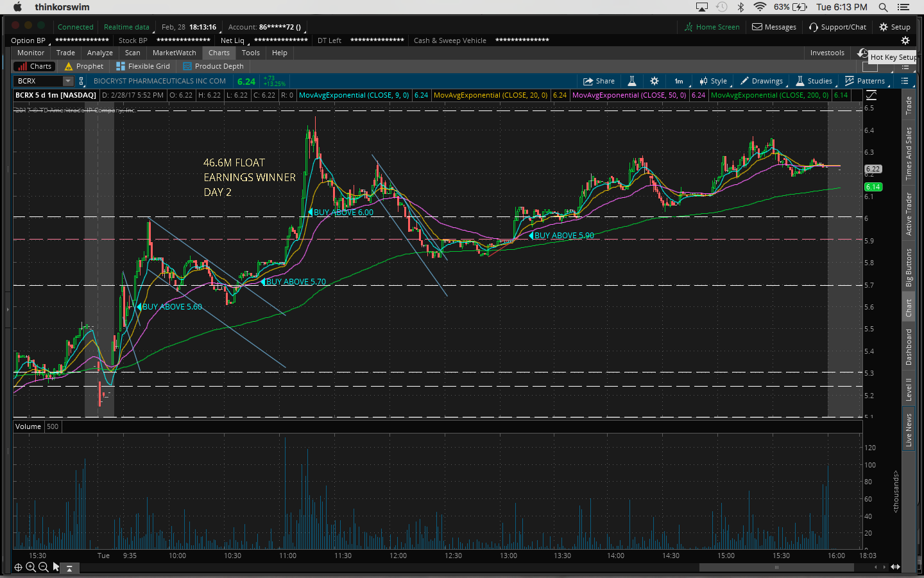Toggle the Level II side panel
This screenshot has width=924, height=578.
pyautogui.click(x=909, y=389)
